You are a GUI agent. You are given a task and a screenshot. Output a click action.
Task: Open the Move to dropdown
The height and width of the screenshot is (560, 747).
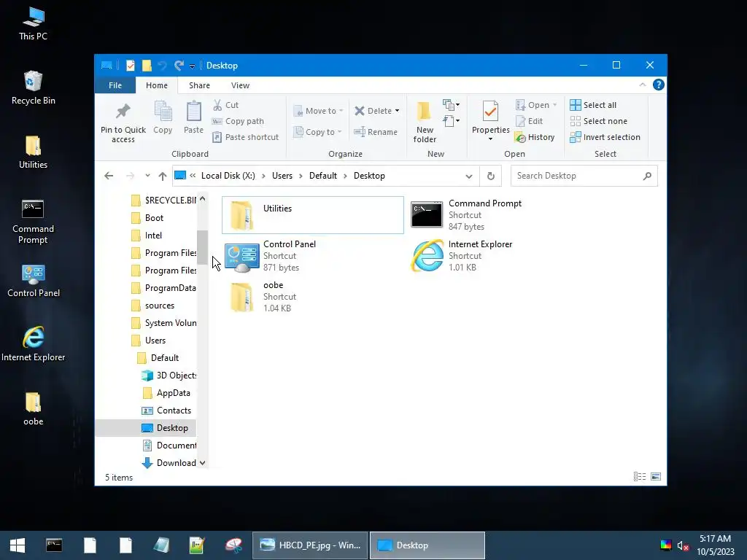pos(318,111)
